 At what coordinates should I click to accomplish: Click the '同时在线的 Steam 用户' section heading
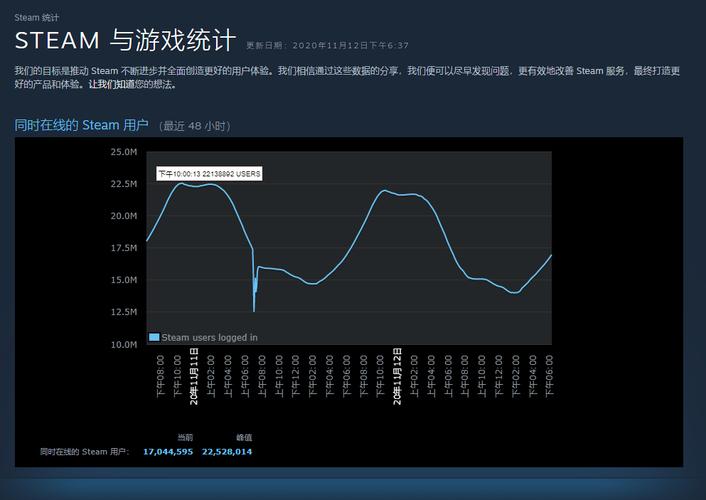tap(81, 125)
